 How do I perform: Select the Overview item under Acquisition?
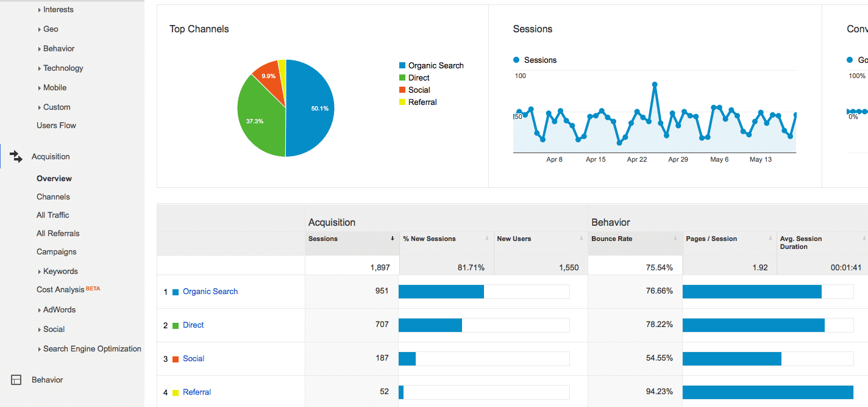[54, 179]
